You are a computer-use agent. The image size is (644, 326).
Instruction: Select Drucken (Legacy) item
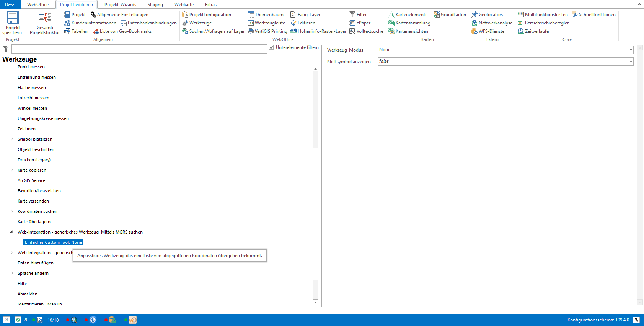pos(34,160)
